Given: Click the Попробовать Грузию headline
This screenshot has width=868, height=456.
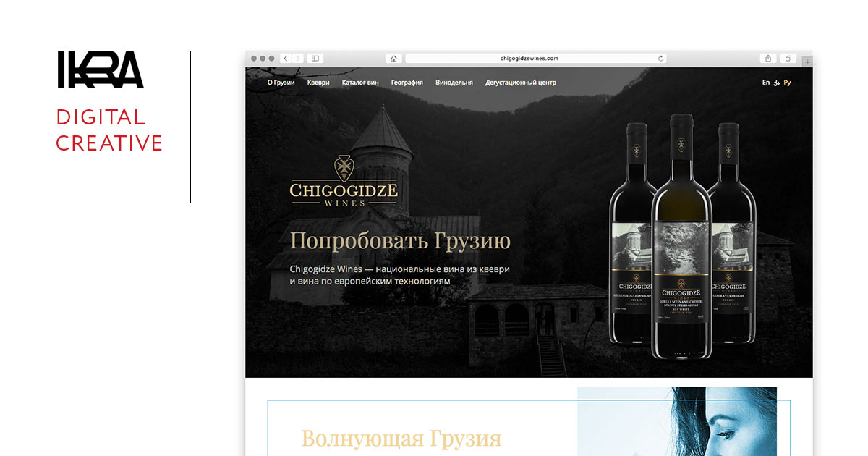Looking at the screenshot, I should pos(400,241).
